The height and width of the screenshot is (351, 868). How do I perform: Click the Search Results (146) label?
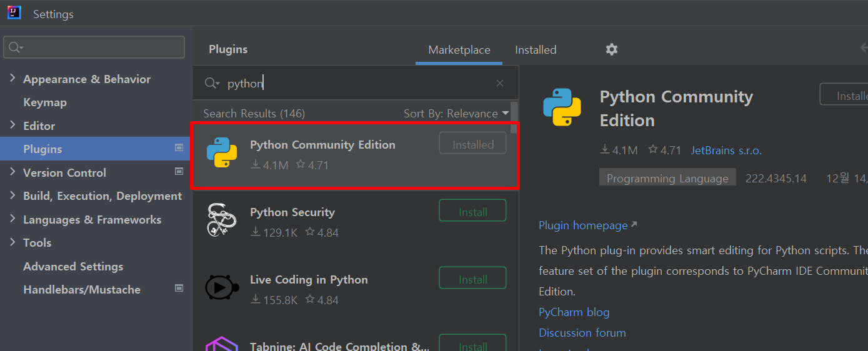pyautogui.click(x=254, y=114)
